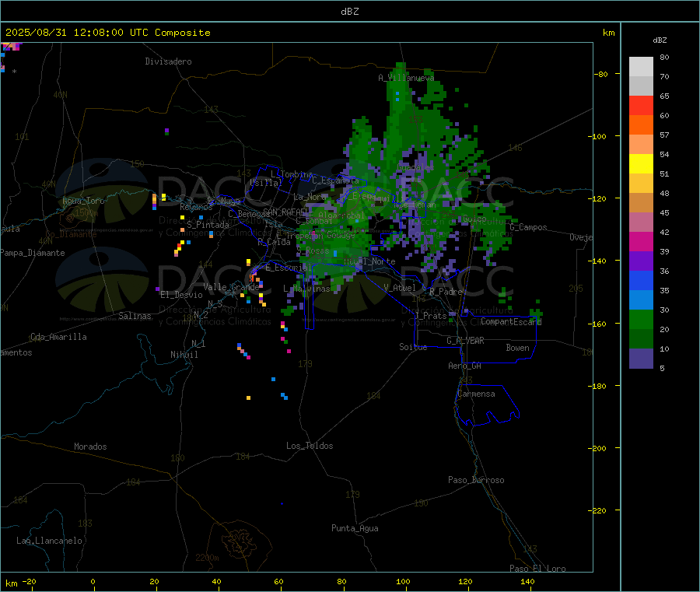Click the 'J_Prats' location label

431,316
